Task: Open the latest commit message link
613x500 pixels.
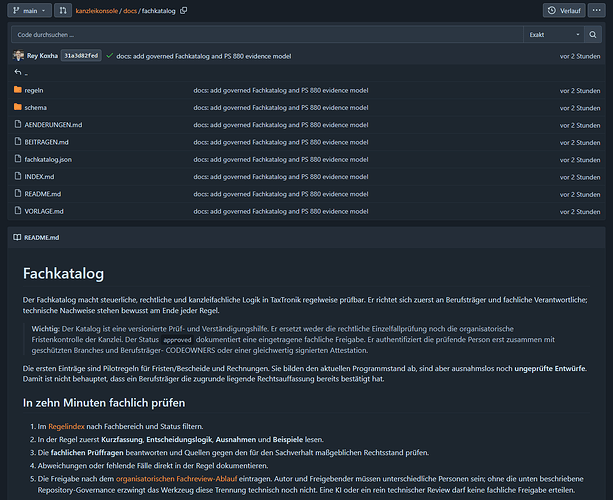Action: coord(204,56)
